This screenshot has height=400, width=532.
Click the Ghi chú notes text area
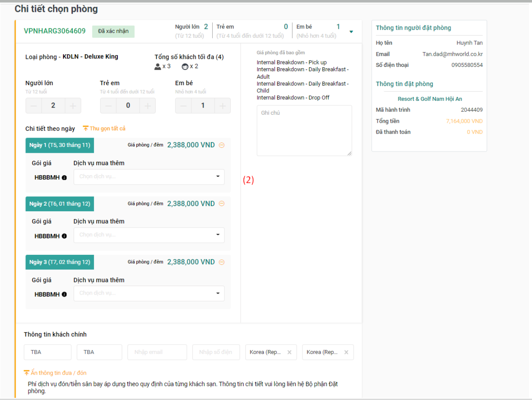[x=304, y=130]
